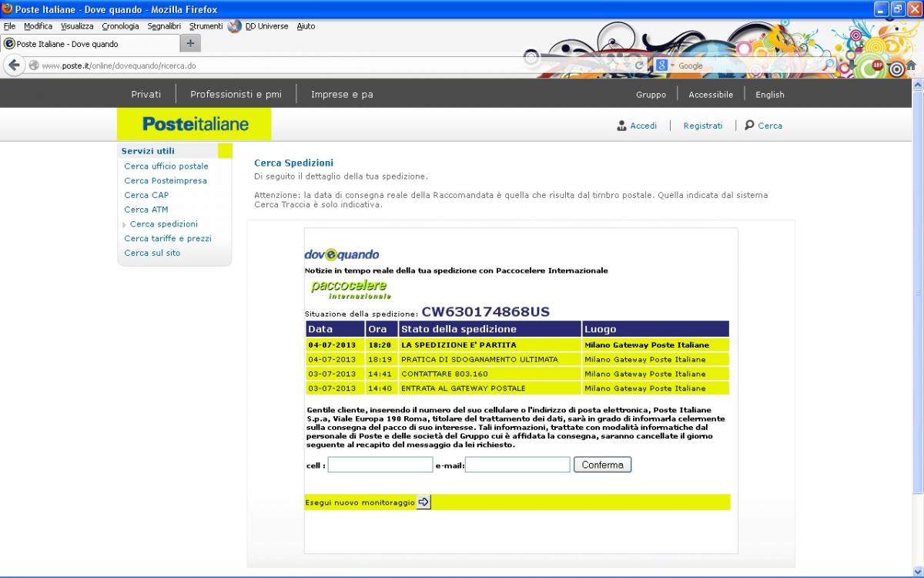The image size is (924, 578).
Task: Click the search magnifier in Google box
Action: tap(829, 66)
